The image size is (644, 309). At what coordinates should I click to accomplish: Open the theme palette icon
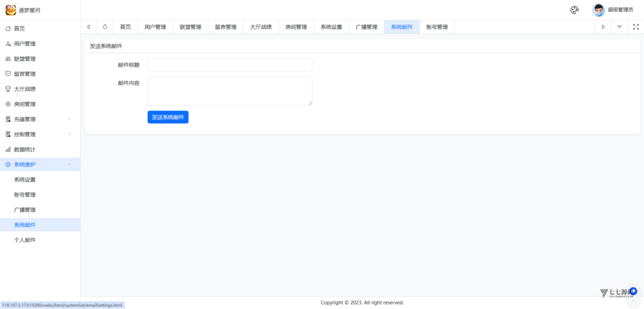pos(575,10)
